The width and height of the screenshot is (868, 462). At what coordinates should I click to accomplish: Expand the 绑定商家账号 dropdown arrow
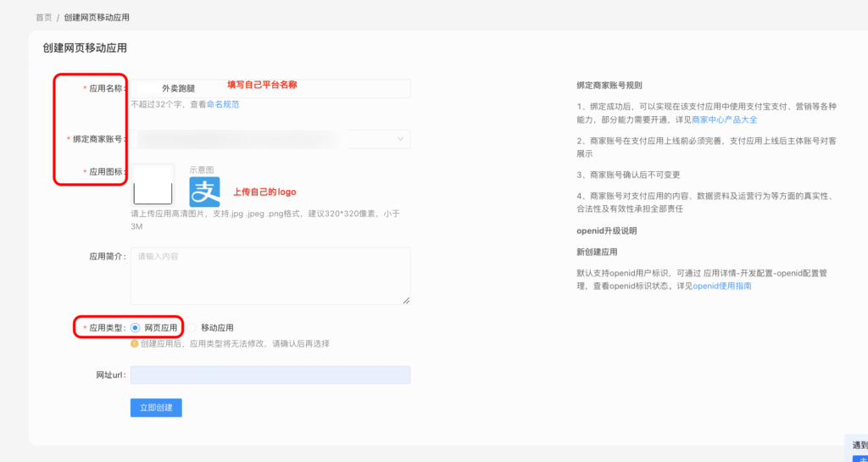(400, 139)
